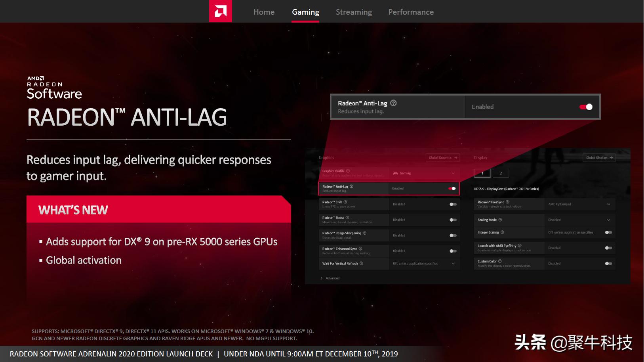Click the 'Graphics' section heading
Viewport: 644px width, 362px height.
tap(326, 157)
